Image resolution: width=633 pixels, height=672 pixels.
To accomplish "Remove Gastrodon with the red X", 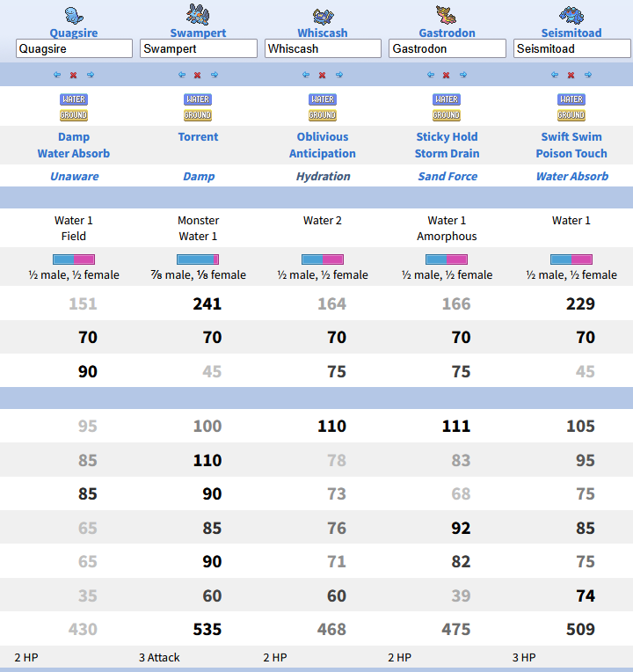I will pos(447,75).
